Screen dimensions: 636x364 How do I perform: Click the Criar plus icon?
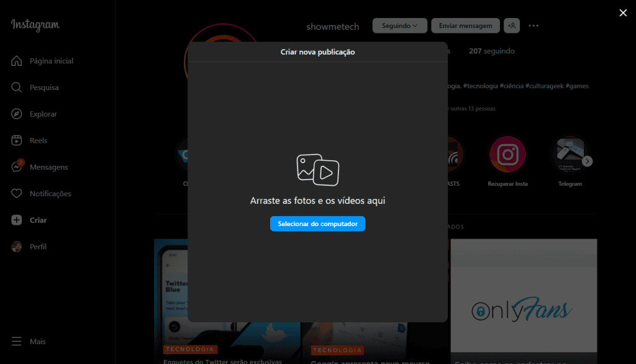[x=17, y=220]
